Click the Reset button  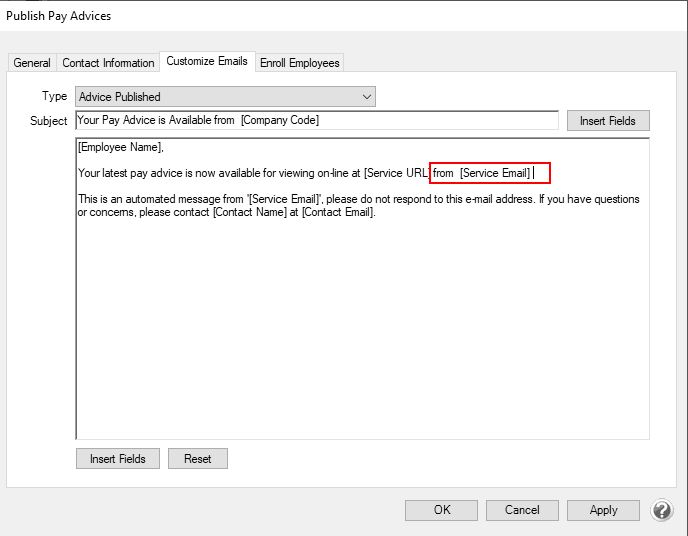point(197,459)
